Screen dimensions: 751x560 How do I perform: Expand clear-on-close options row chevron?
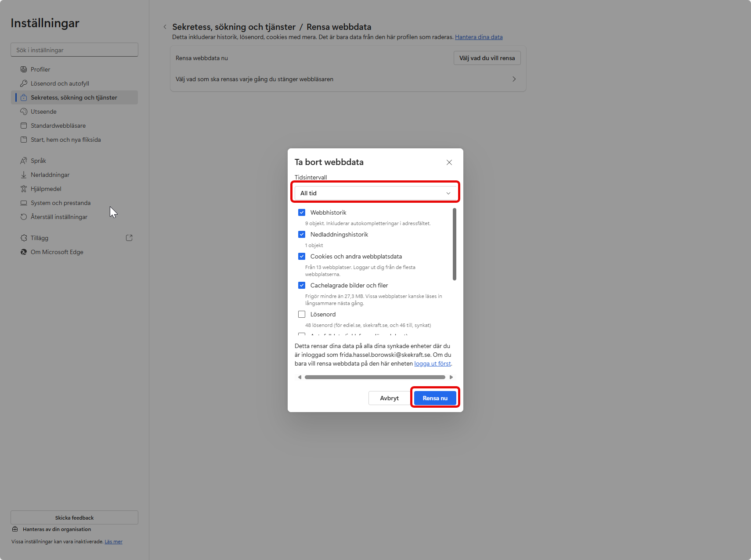[x=514, y=79]
